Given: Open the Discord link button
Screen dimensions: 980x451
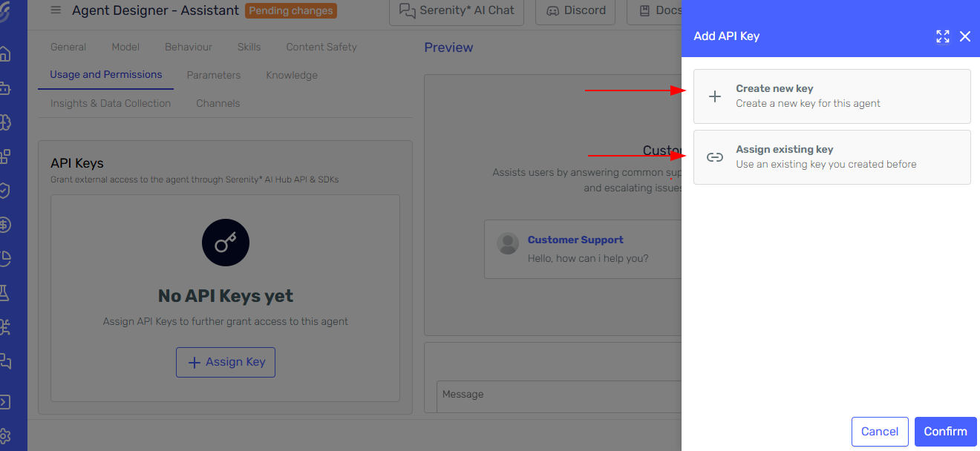Looking at the screenshot, I should [576, 10].
